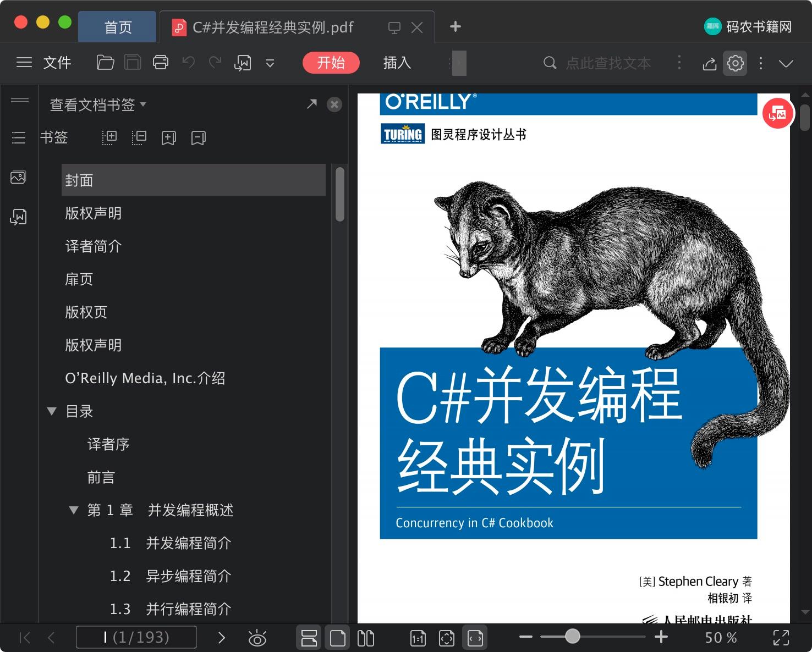Toggle fit page view
Screen dimensions: 812x652
pyautogui.click(x=446, y=638)
